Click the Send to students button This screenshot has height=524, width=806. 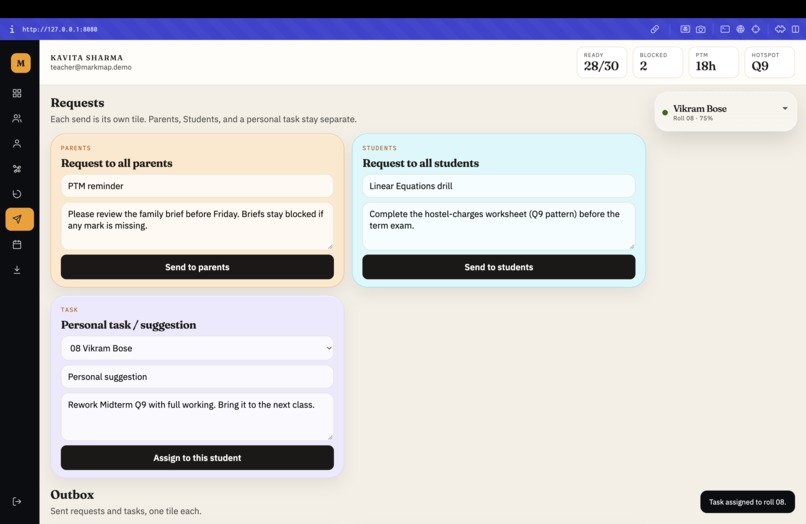pyautogui.click(x=499, y=267)
